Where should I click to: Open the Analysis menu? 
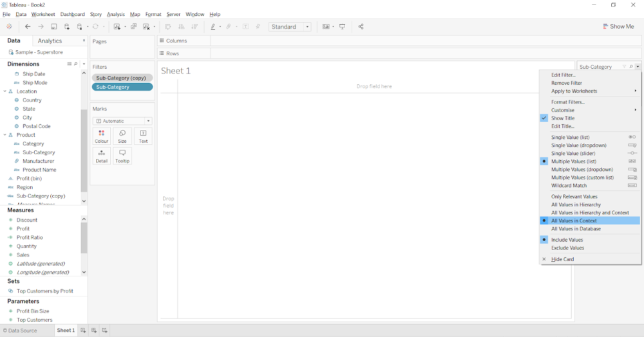pyautogui.click(x=116, y=14)
